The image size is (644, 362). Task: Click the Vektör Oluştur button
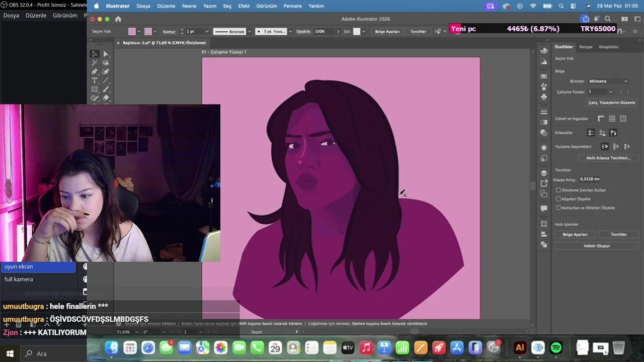(x=596, y=246)
